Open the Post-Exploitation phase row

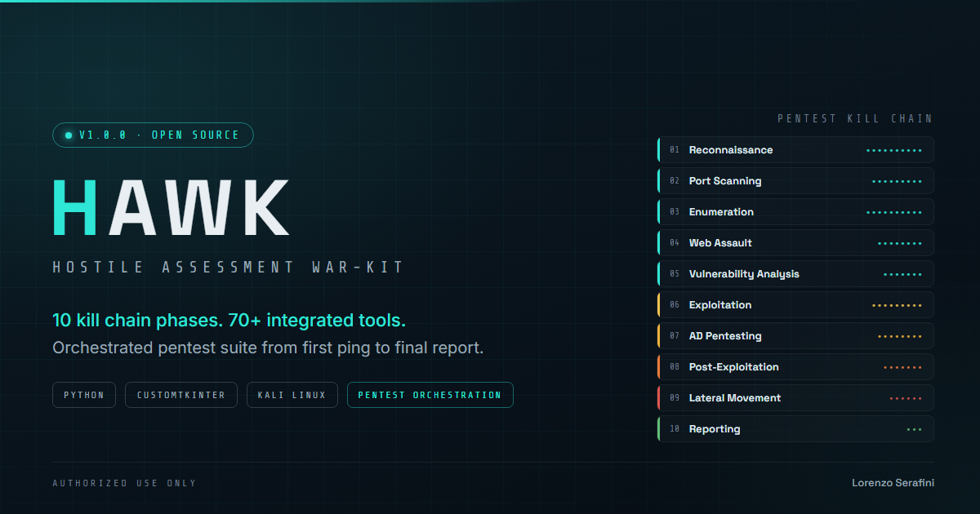(x=795, y=367)
